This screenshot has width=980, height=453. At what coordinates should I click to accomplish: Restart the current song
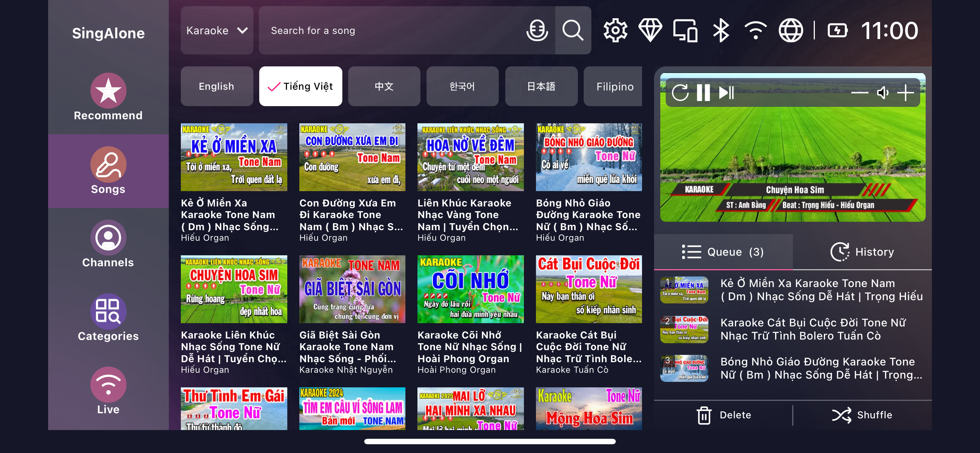[x=680, y=93]
